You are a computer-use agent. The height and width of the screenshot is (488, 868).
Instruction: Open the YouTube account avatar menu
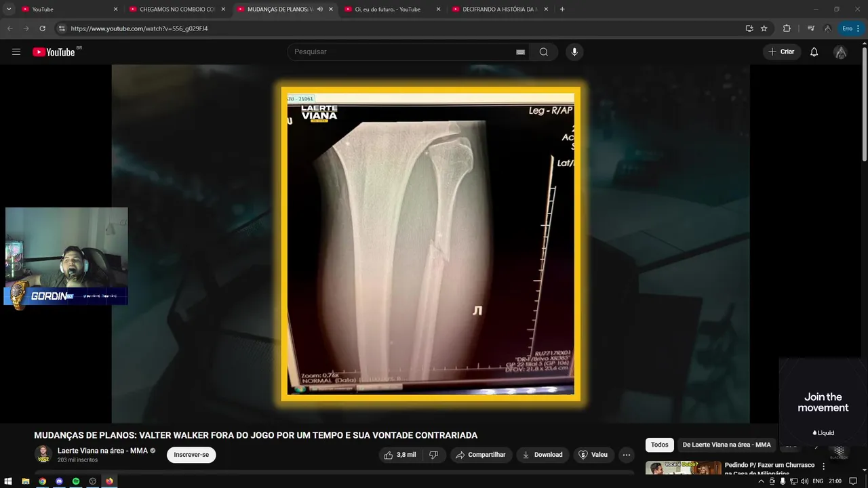(840, 52)
